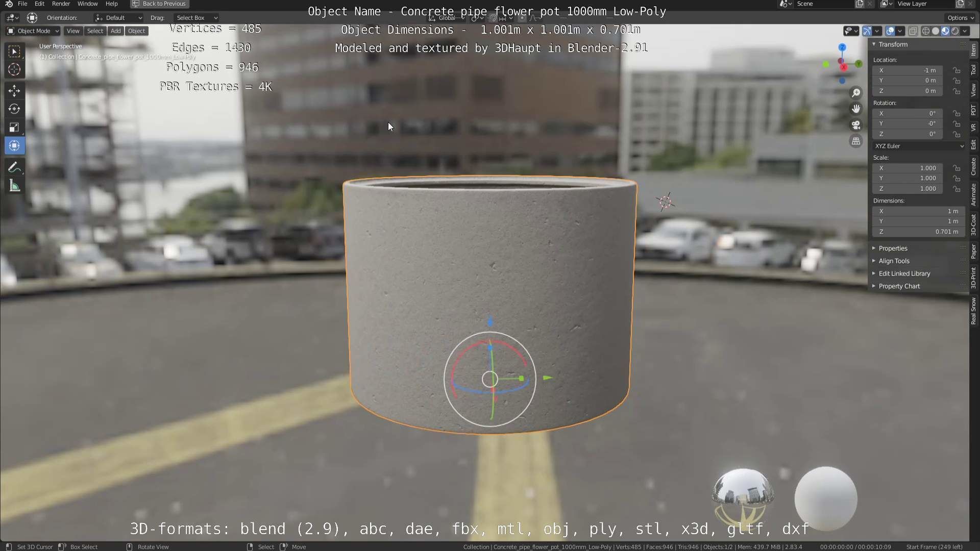Activate the Annotate pencil tool
The height and width of the screenshot is (551, 980).
pyautogui.click(x=14, y=167)
